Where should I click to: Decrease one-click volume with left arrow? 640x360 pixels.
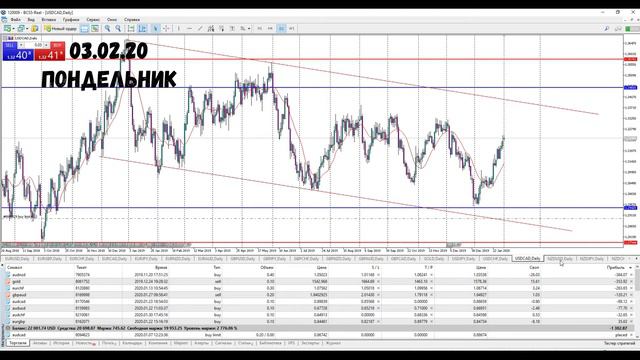(21, 45)
